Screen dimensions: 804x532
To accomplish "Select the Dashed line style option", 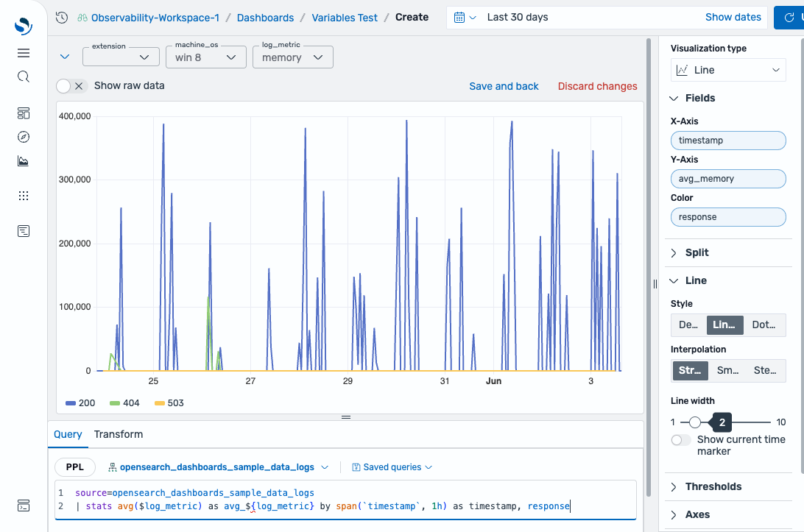I will point(688,325).
